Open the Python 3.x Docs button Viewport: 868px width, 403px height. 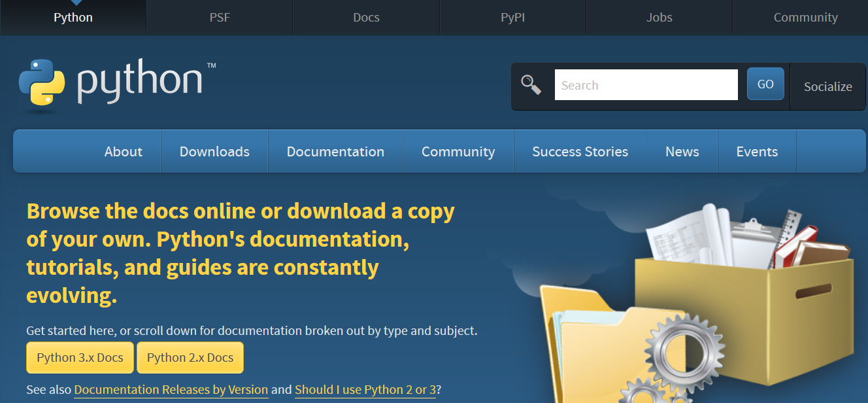click(80, 358)
